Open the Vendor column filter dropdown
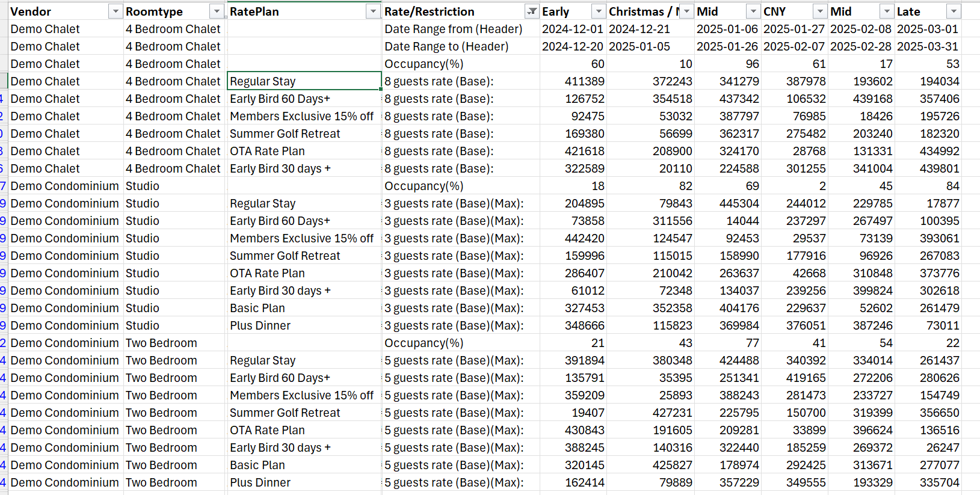This screenshot has width=980, height=495. click(x=115, y=11)
